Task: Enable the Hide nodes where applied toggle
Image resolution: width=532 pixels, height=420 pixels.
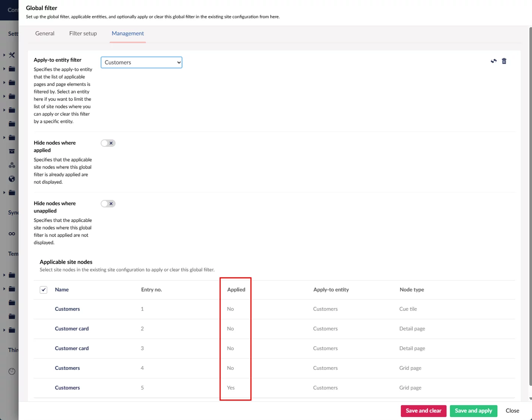Action: pos(108,143)
